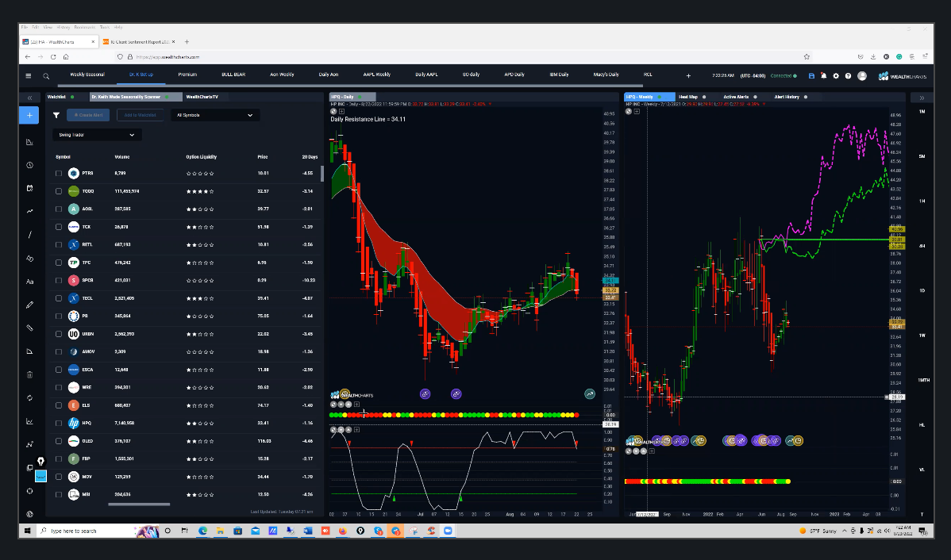Switch to Premium workspace tab
The image size is (951, 560).
tap(187, 75)
